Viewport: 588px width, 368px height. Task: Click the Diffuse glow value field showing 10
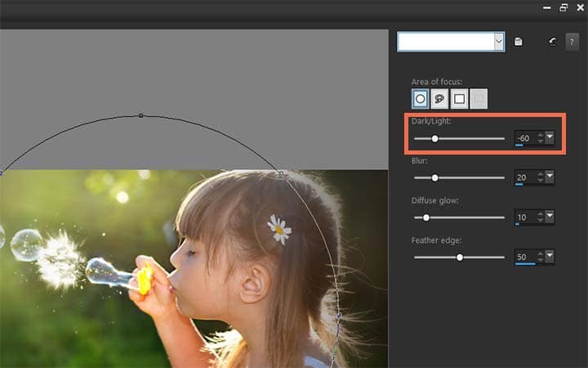pos(525,217)
